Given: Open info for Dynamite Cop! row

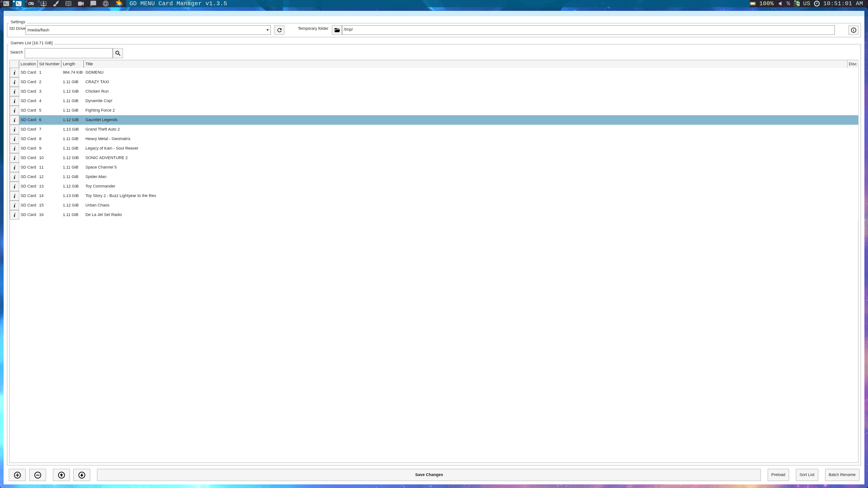Looking at the screenshot, I should click(14, 101).
